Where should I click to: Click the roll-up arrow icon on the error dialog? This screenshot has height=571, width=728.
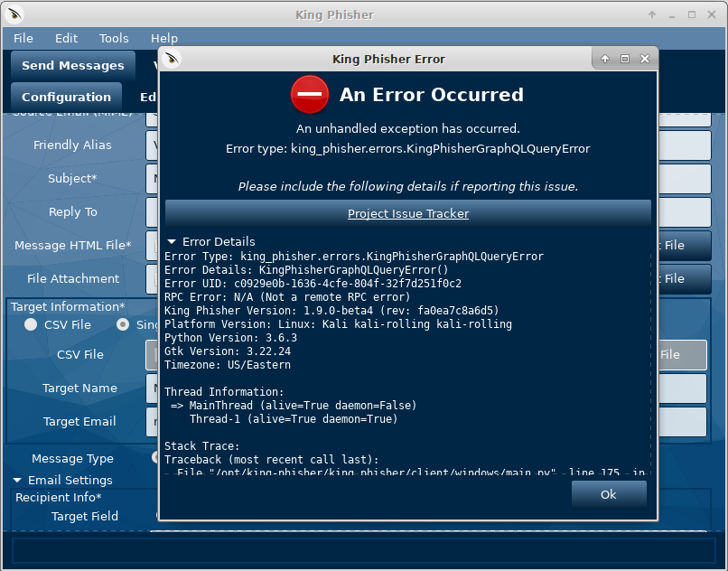(604, 58)
